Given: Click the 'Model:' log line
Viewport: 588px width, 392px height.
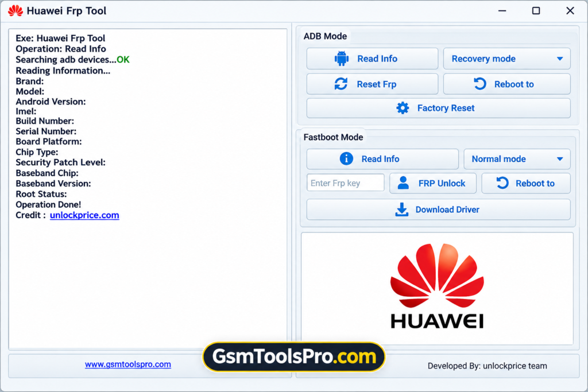Looking at the screenshot, I should click(30, 91).
